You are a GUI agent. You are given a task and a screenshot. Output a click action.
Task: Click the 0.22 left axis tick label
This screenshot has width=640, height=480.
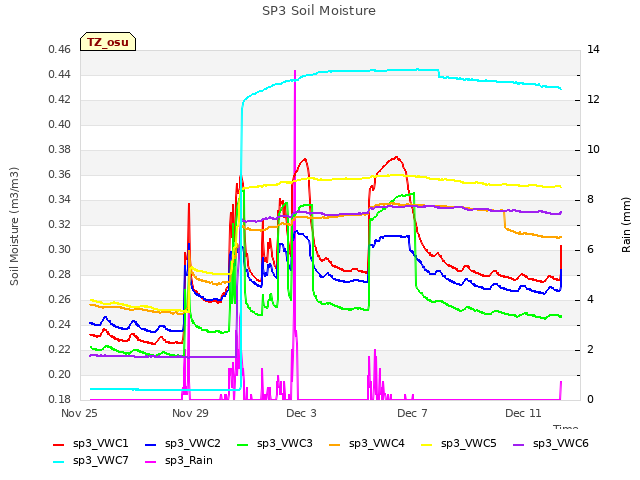click(60, 350)
